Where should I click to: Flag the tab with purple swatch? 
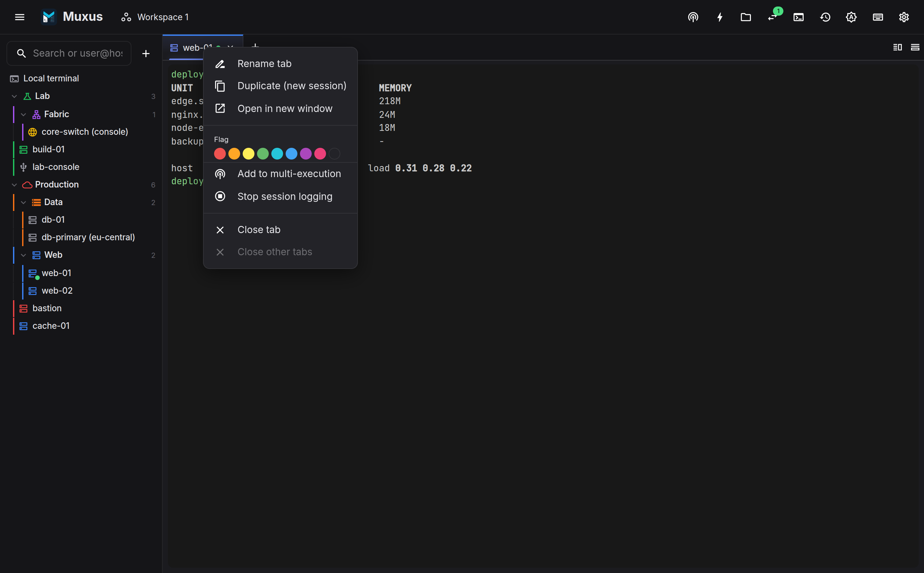click(306, 154)
